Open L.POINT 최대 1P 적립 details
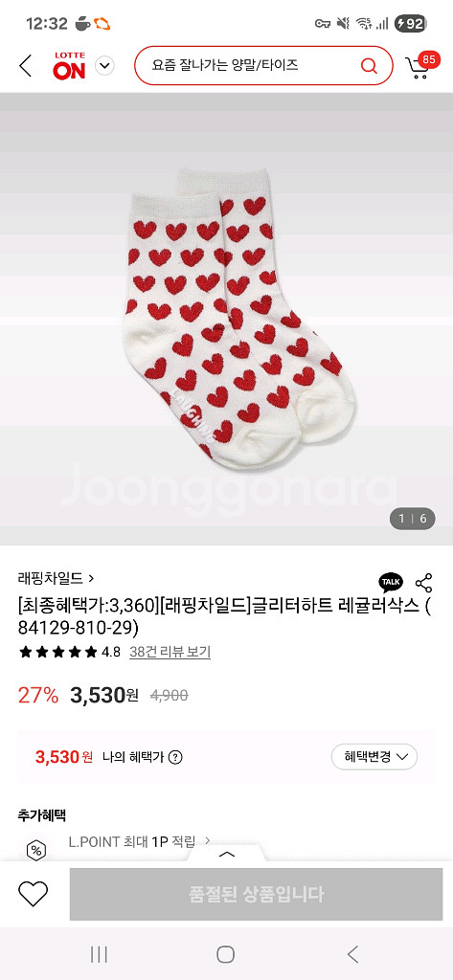This screenshot has width=453, height=980. 140,841
